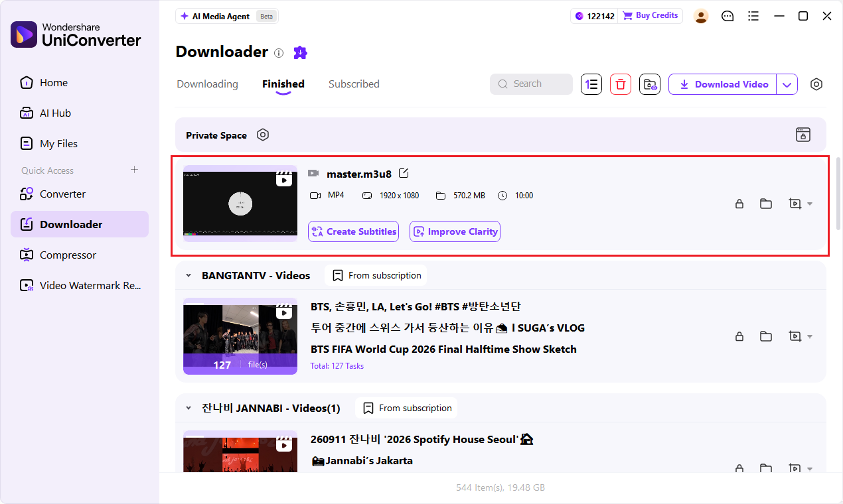Click the numbered list sort icon
Image resolution: width=843 pixels, height=504 pixels.
point(591,84)
